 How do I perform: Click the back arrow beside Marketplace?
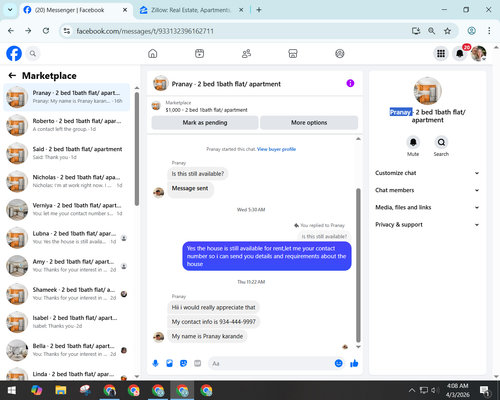coord(12,76)
